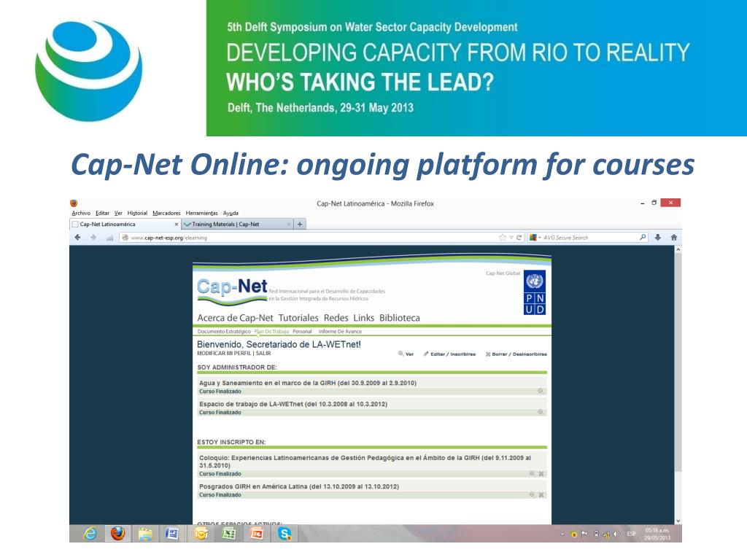The height and width of the screenshot is (560, 747).
Task: Open PowerPoint from the taskbar
Action: pyautogui.click(x=257, y=534)
